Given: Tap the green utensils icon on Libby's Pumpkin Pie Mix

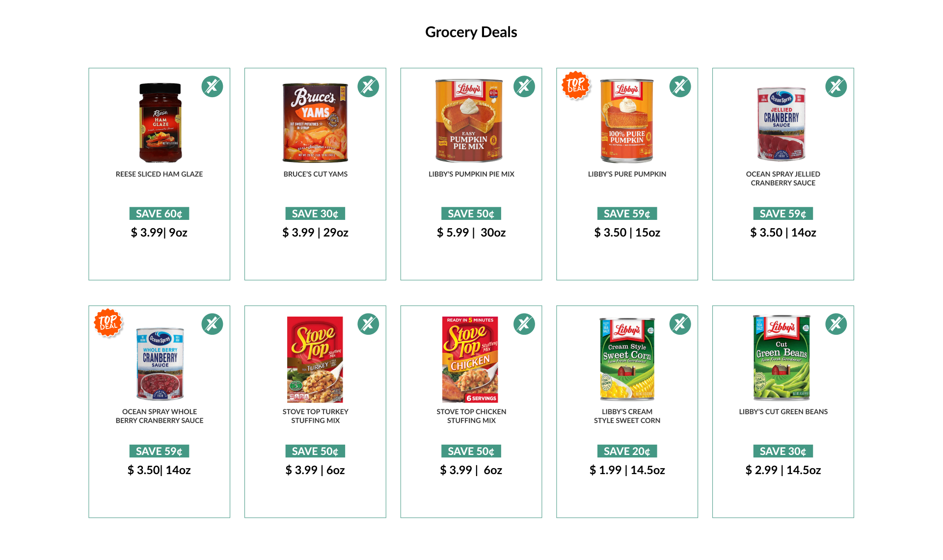Looking at the screenshot, I should point(524,87).
